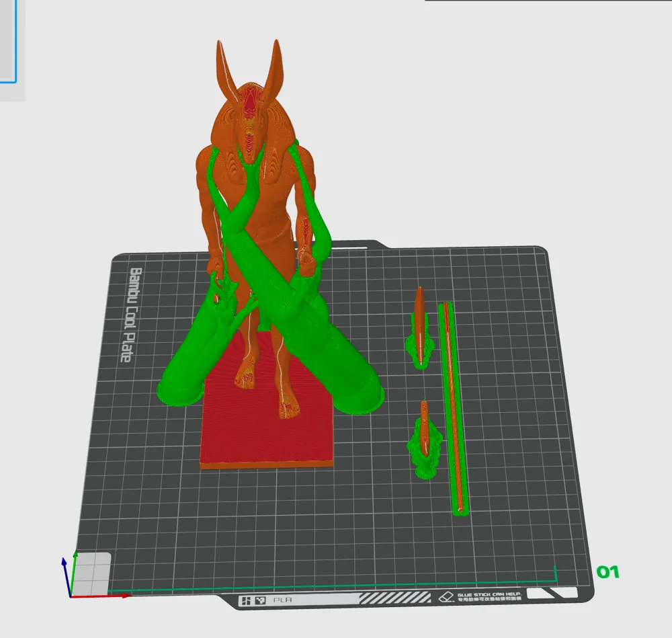Click the Bambu Cool Plate text
This screenshot has width=672, height=638.
pos(130,315)
